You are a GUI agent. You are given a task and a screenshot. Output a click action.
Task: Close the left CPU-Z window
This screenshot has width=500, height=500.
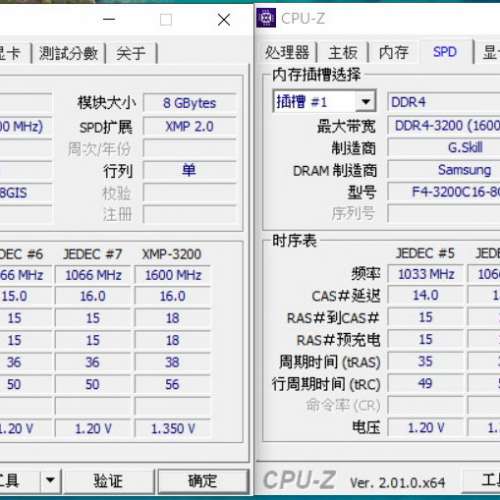pos(224,20)
